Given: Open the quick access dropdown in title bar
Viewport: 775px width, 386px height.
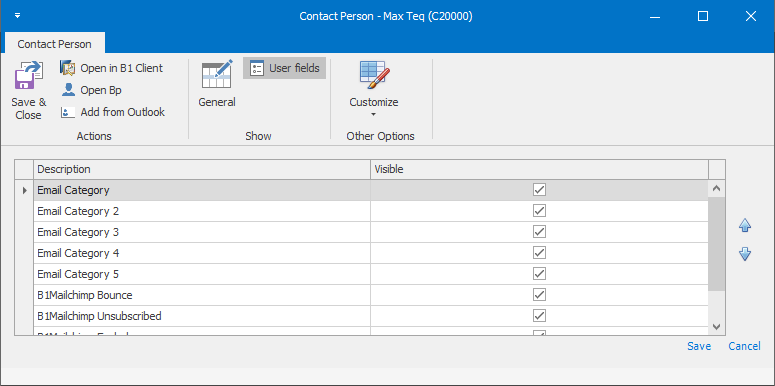Looking at the screenshot, I should coord(18,16).
